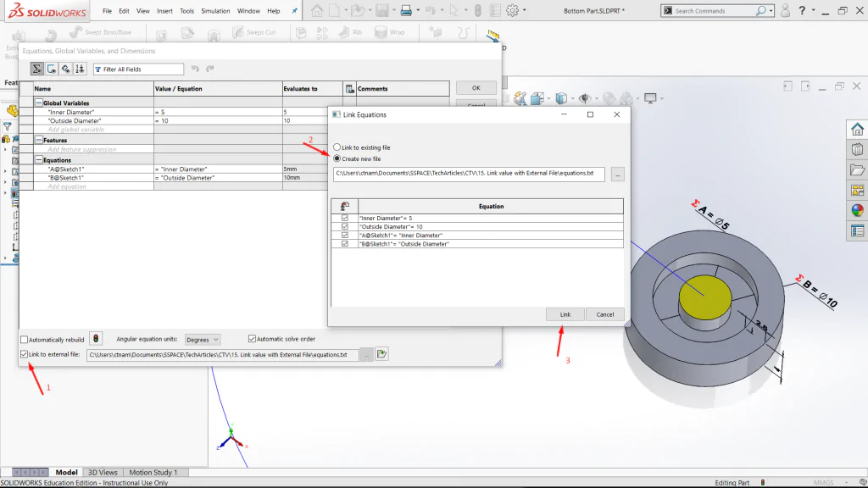
Task: Expand the Options gear dropdown arrow
Action: [x=524, y=10]
